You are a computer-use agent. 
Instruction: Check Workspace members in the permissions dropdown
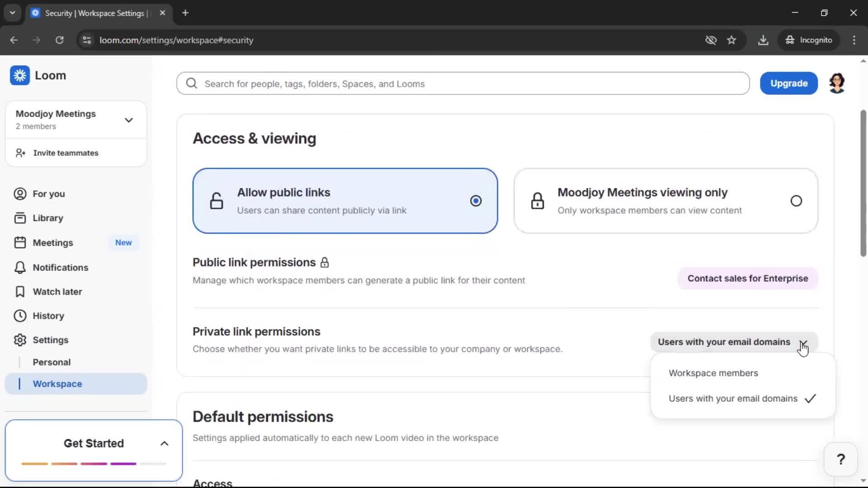click(713, 373)
